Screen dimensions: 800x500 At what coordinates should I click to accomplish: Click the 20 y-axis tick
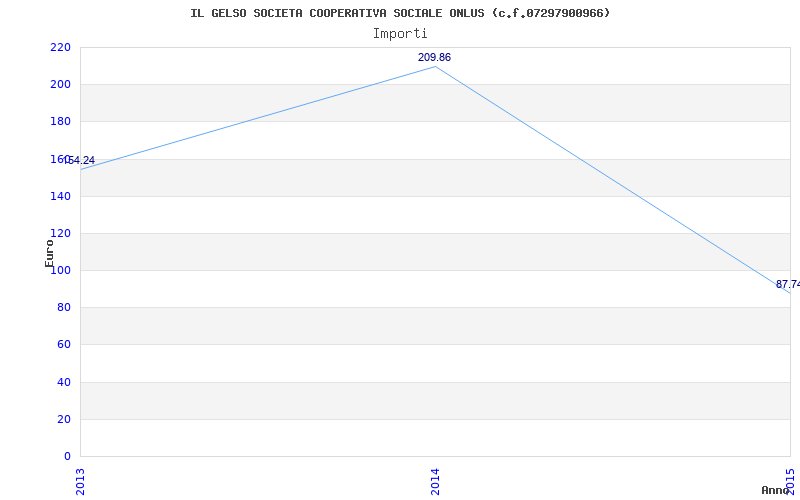(63, 419)
